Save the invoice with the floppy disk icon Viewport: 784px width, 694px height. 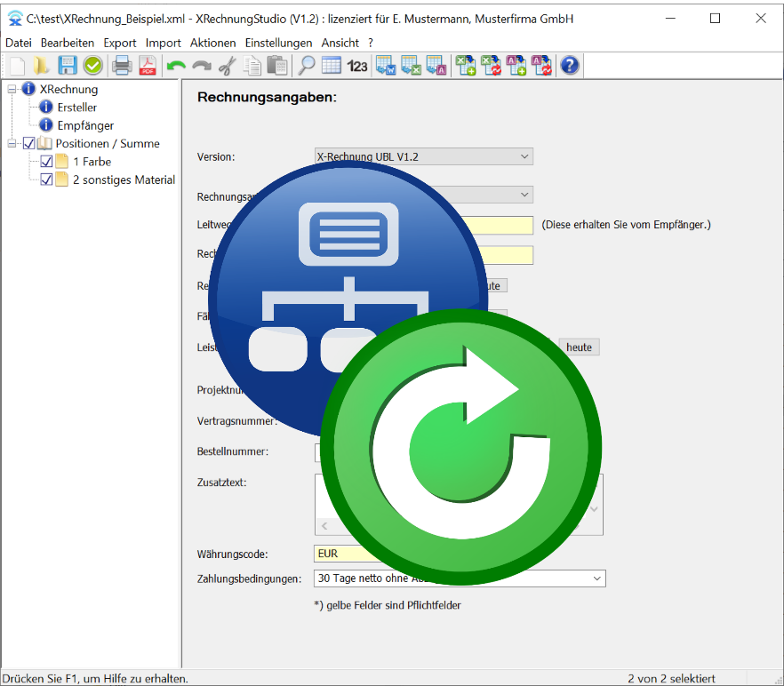67,66
